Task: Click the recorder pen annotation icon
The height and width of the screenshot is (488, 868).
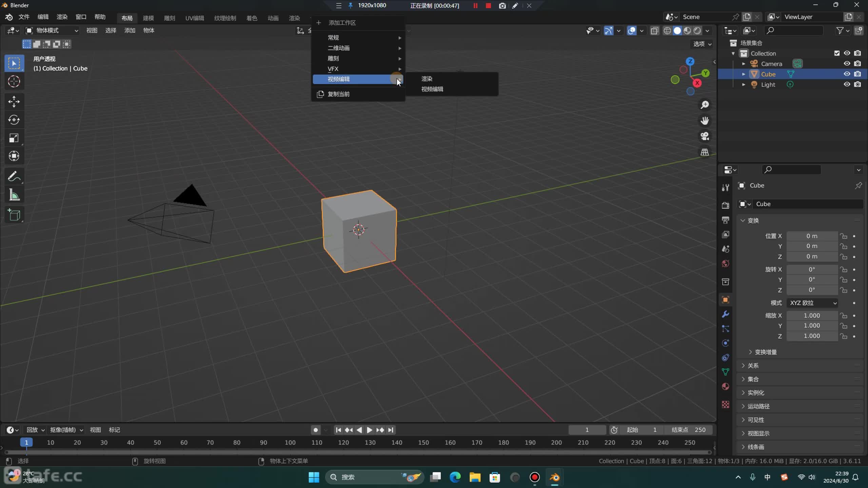Action: [515, 6]
